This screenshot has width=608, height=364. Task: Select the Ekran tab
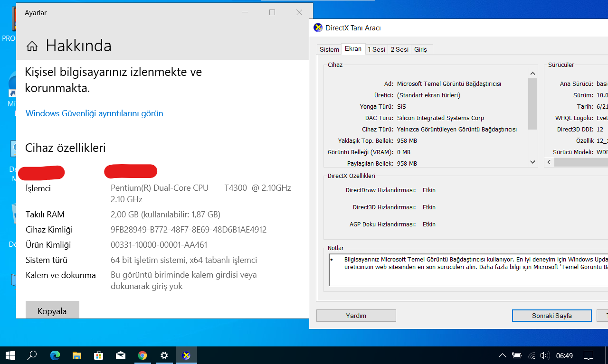point(353,49)
